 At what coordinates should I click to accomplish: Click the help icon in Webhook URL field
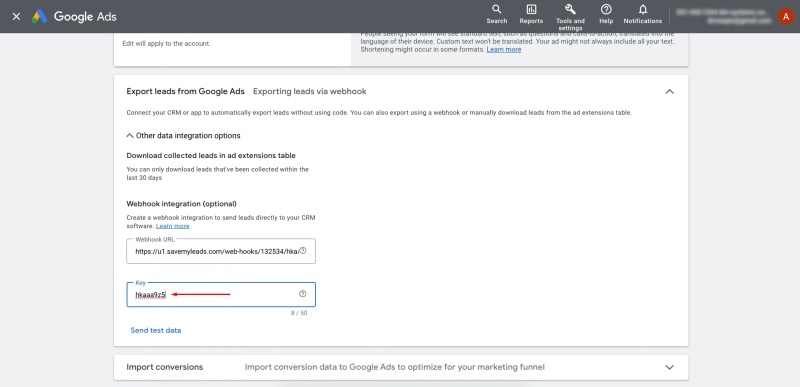coord(303,251)
